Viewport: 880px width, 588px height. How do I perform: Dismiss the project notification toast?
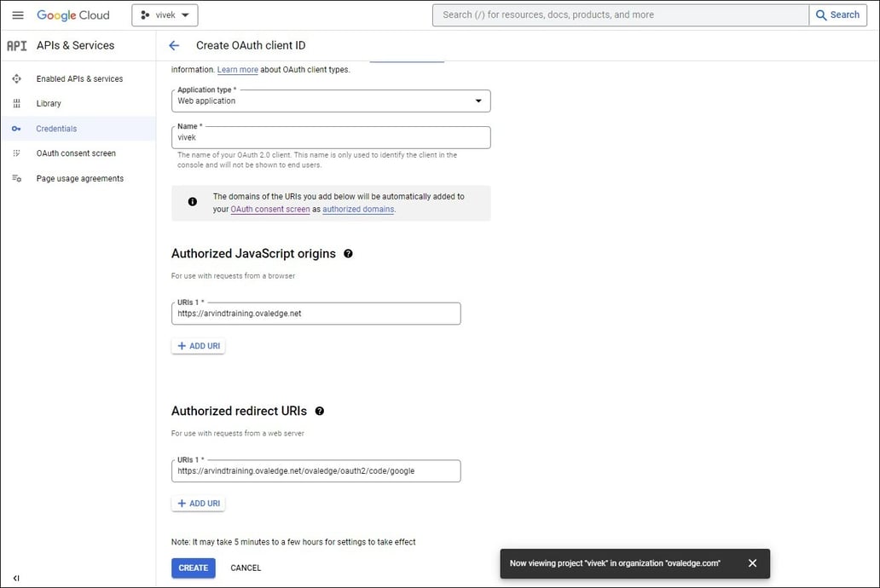click(x=752, y=562)
